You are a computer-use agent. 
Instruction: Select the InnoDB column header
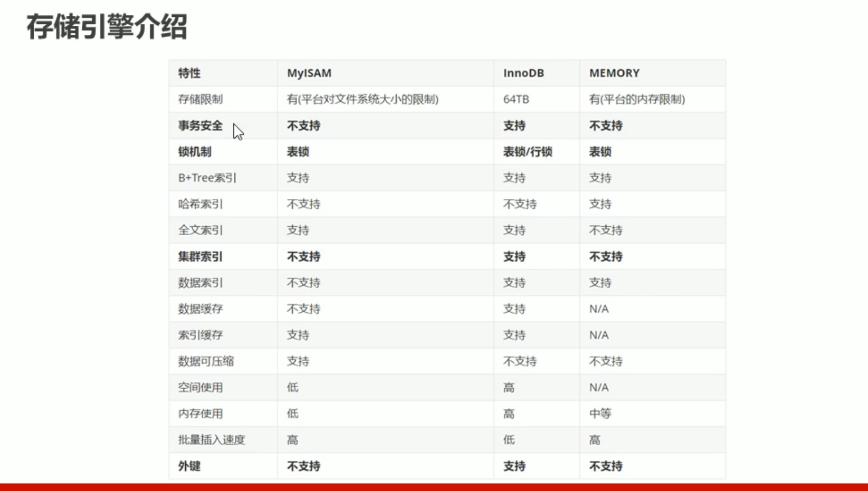pos(523,73)
